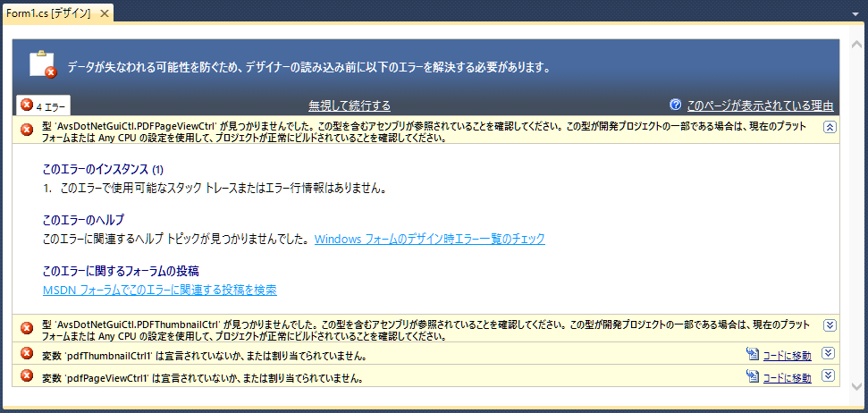Click the 無視して続行する link

pos(350,105)
